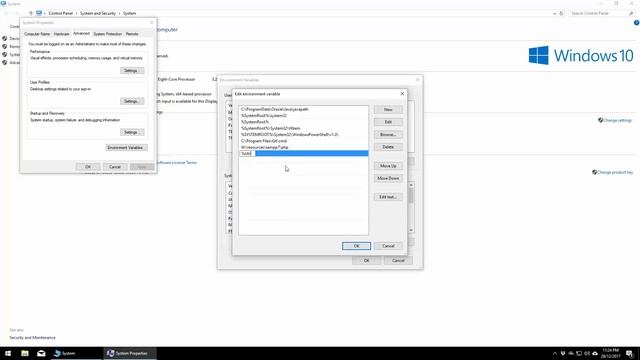Click Cancel in Environment Variables dialog
Screen dimensions: 640x360
[398, 260]
